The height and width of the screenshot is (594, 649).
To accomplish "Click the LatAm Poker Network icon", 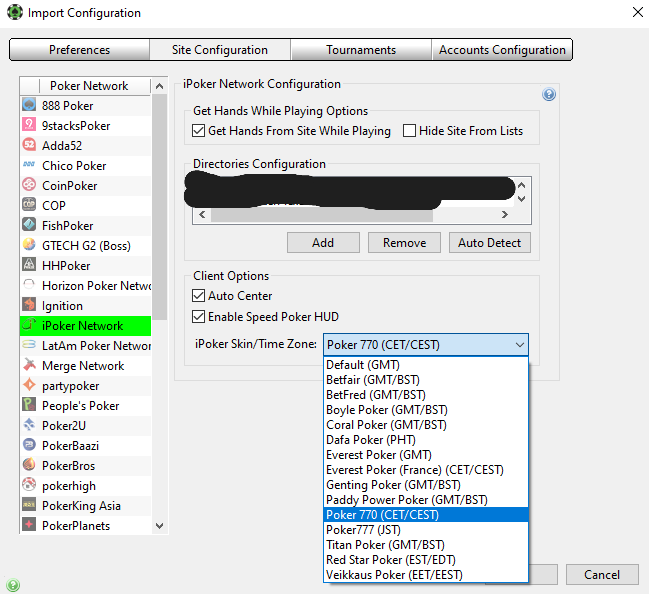I will tap(29, 345).
